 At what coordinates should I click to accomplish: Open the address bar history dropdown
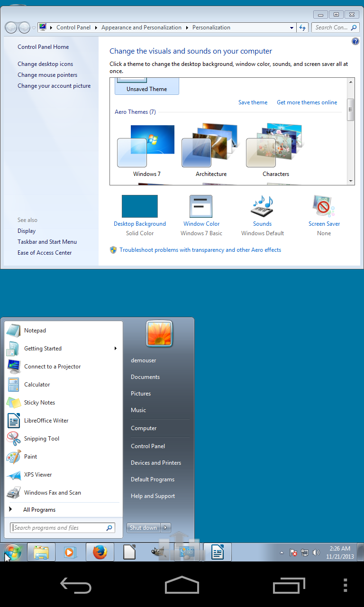pos(291,28)
